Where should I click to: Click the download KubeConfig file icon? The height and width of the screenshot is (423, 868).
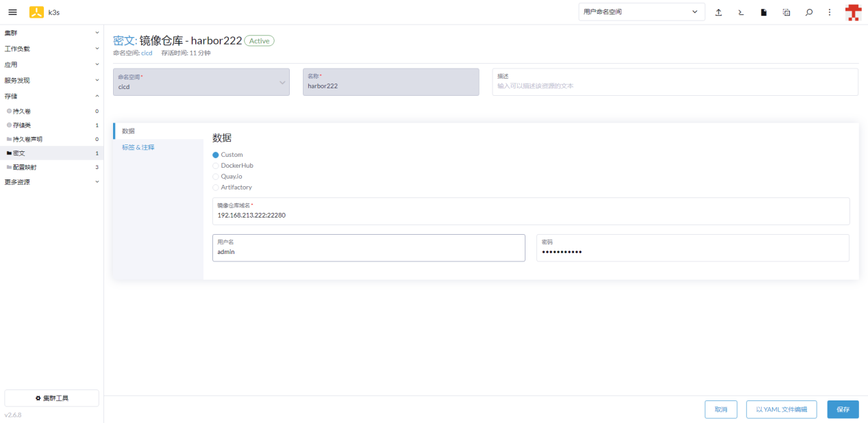click(764, 12)
